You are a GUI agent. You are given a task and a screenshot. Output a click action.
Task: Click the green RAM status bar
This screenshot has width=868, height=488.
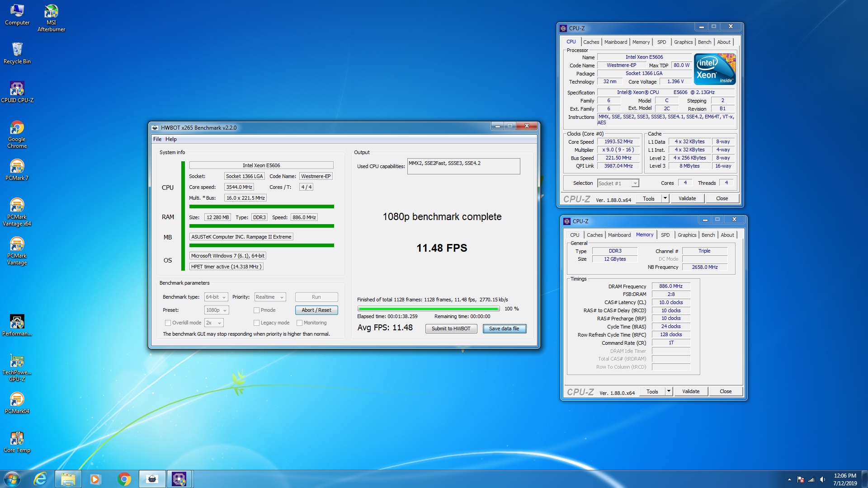[x=262, y=226]
